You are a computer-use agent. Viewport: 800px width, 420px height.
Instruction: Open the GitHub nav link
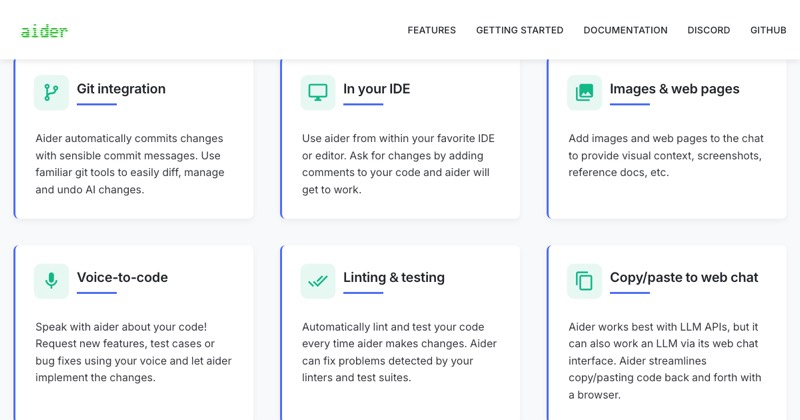[x=768, y=30]
